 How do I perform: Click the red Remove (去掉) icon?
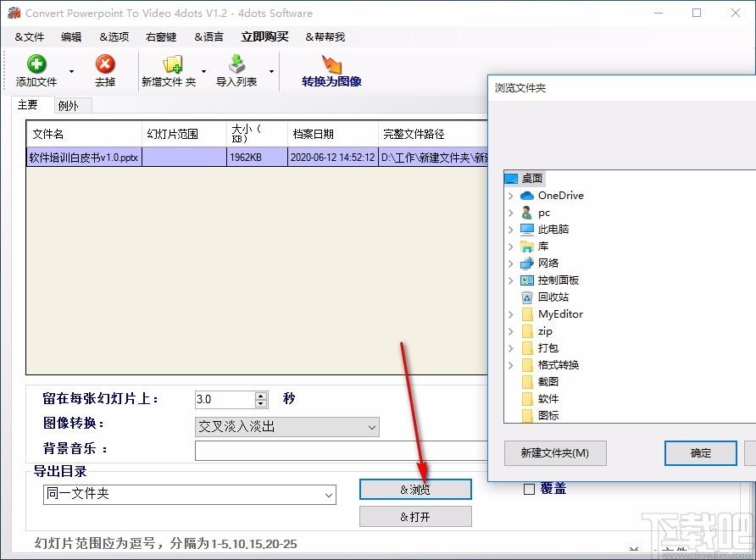pos(105,64)
